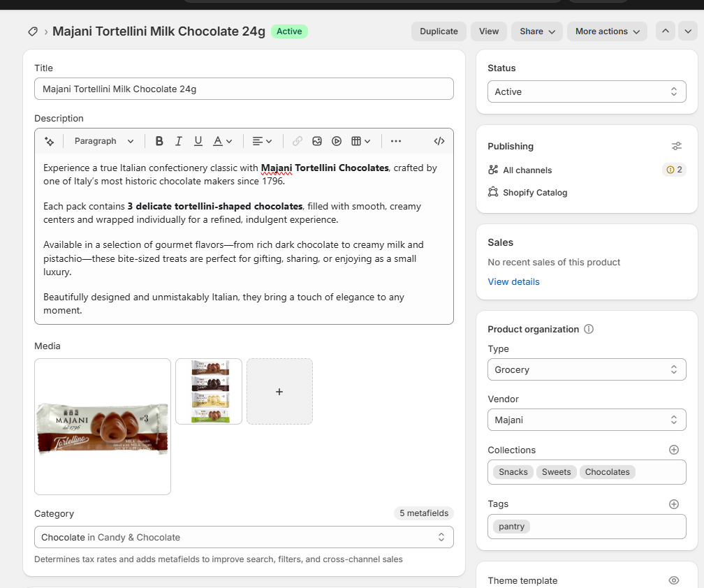The image size is (704, 588).
Task: Open the AI generate text sparkle icon
Action: point(50,141)
